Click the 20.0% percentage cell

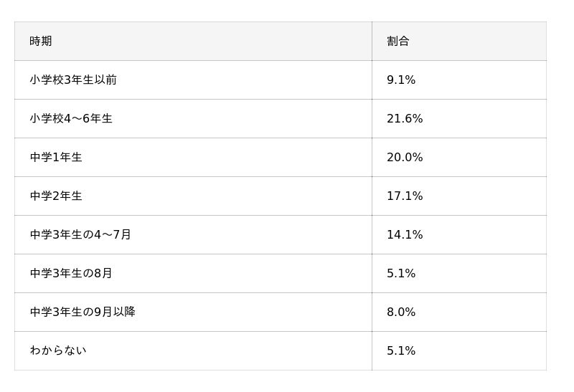point(405,157)
